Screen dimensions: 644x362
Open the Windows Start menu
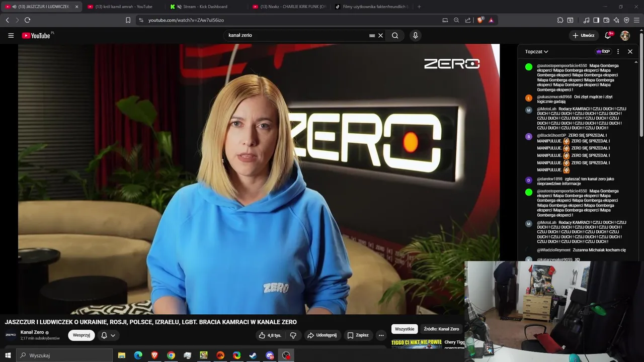point(8,355)
